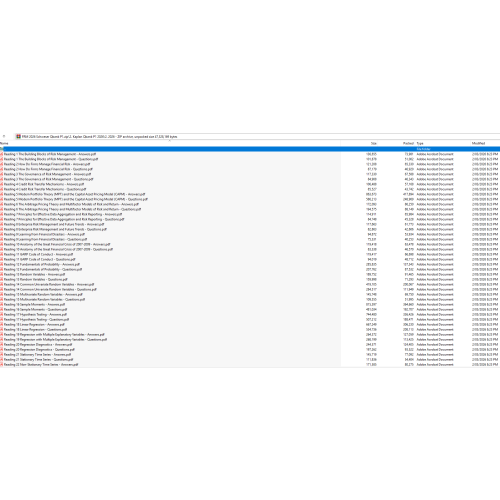Select Reading 14 Univariate Random Variables Questions.pdf name
The width and height of the screenshot is (500, 500).
[x=50, y=289]
